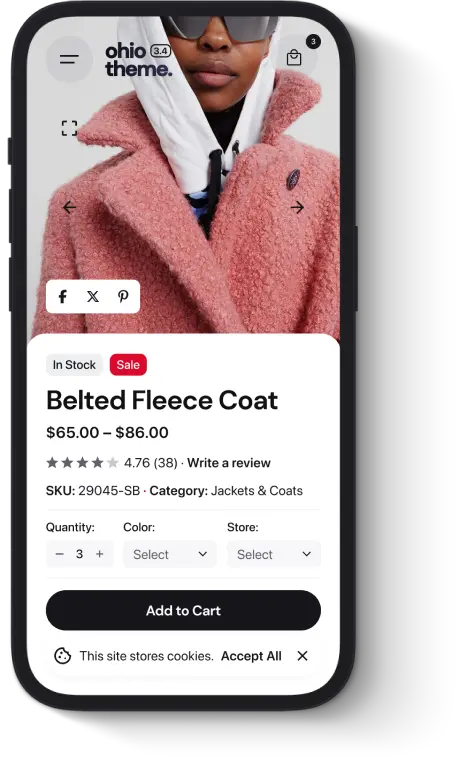This screenshot has height=760, width=468.
Task: Open the Color select dropdown
Action: pyautogui.click(x=170, y=554)
